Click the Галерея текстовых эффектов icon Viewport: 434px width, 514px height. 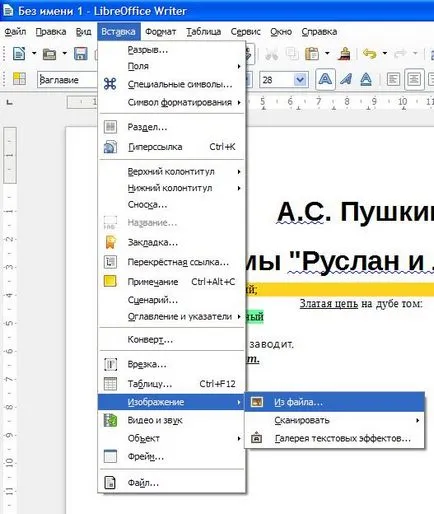pos(256,438)
